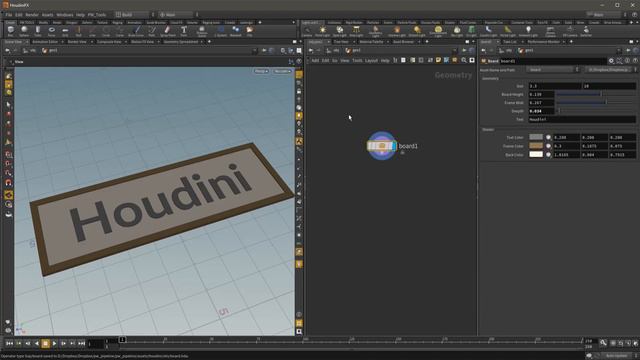Adjust the Frame Width slider
Viewport: 640px width, 360px height.
(596, 102)
